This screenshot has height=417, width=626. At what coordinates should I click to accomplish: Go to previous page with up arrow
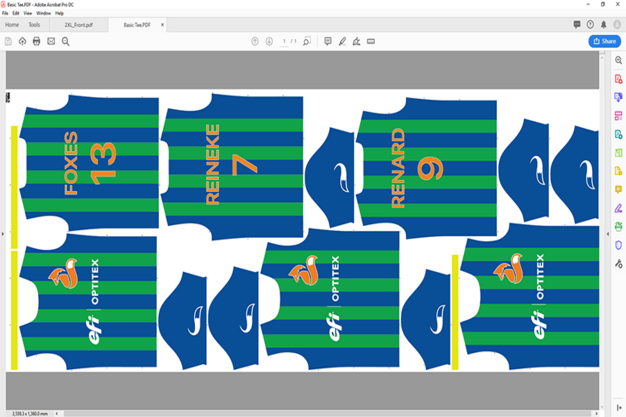coord(255,41)
